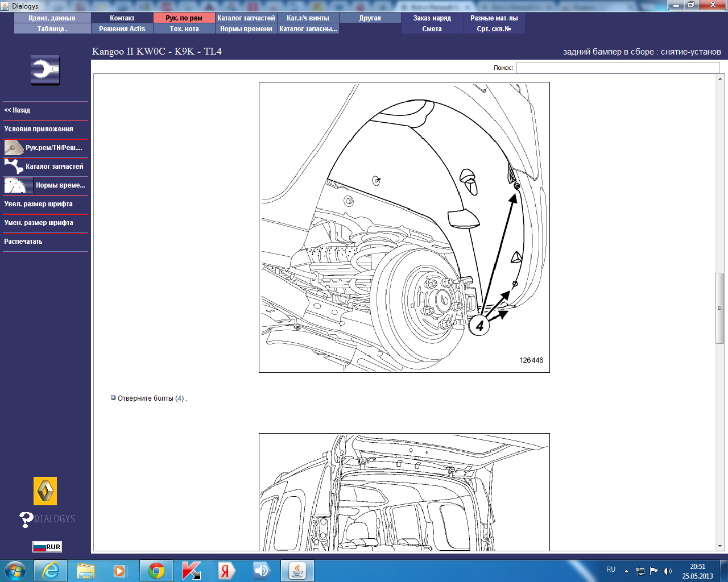Click the Renault diamond logo
Viewport: 728px width, 582px height.
pyautogui.click(x=45, y=491)
